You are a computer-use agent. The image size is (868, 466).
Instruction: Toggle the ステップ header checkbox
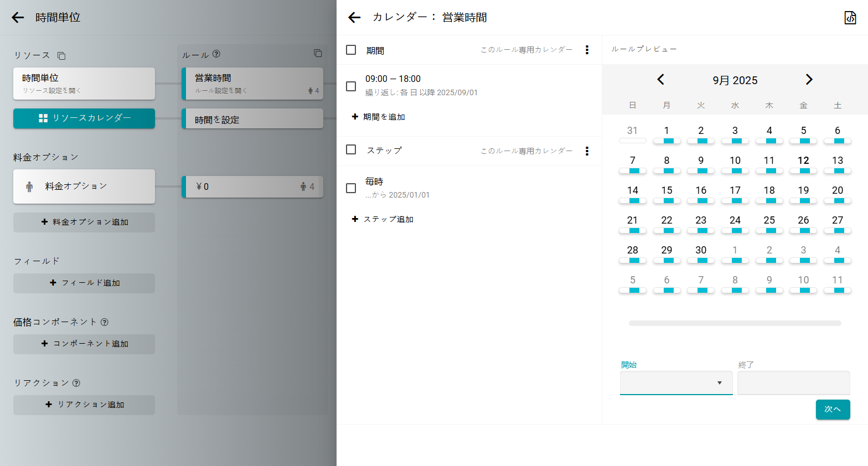(x=351, y=149)
